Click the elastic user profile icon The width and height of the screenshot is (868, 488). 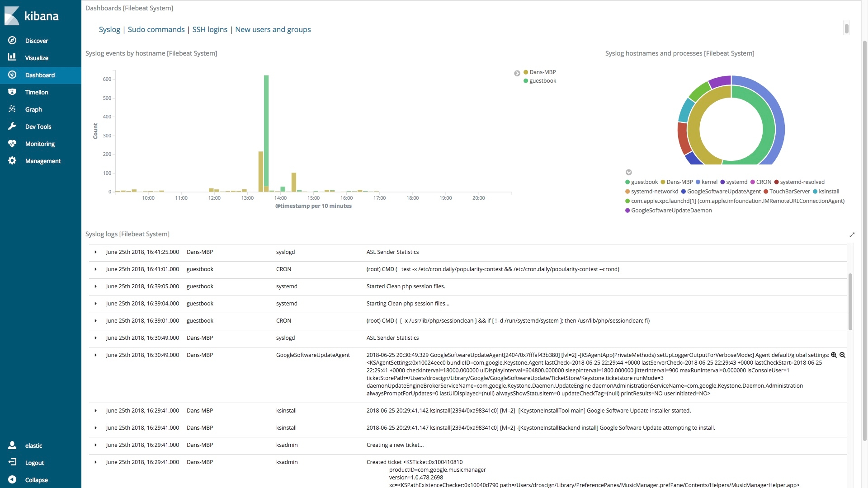pyautogui.click(x=12, y=445)
